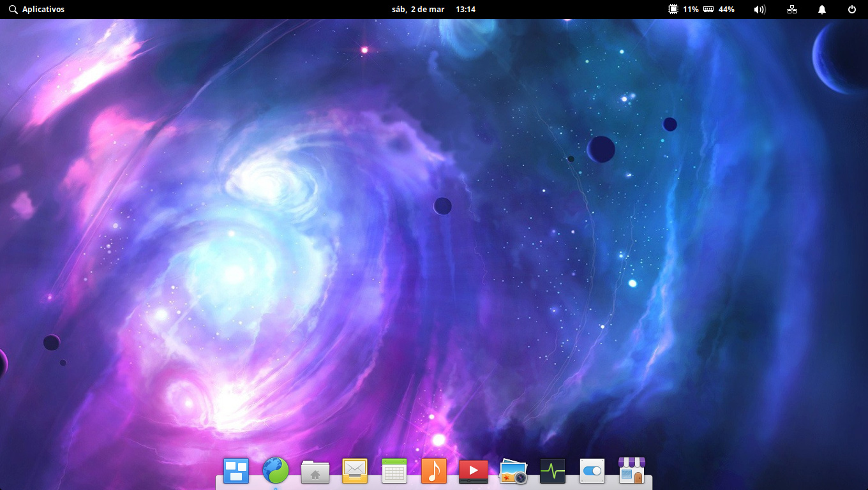868x490 pixels.
Task: Open the System Monitor dock icon
Action: click(553, 471)
